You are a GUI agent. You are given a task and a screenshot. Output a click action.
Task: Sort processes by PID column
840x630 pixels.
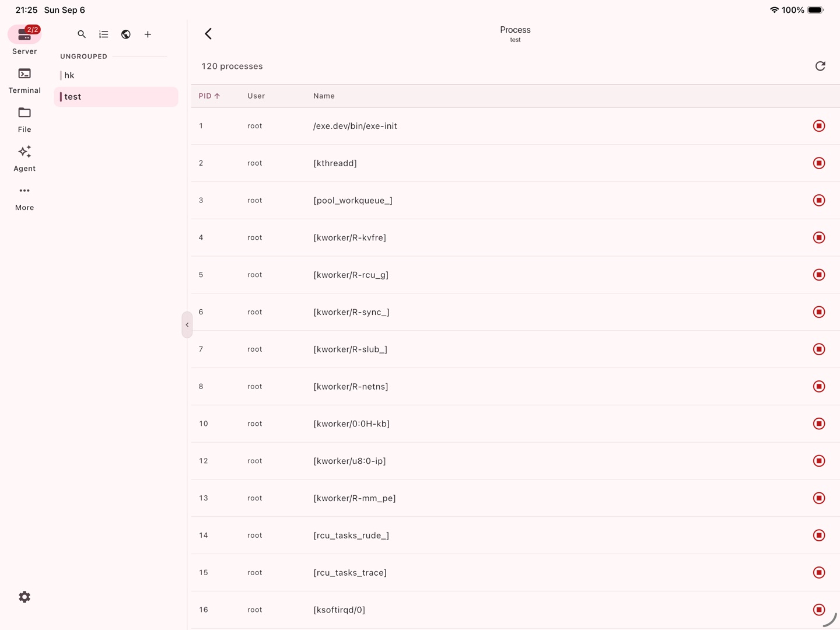209,96
